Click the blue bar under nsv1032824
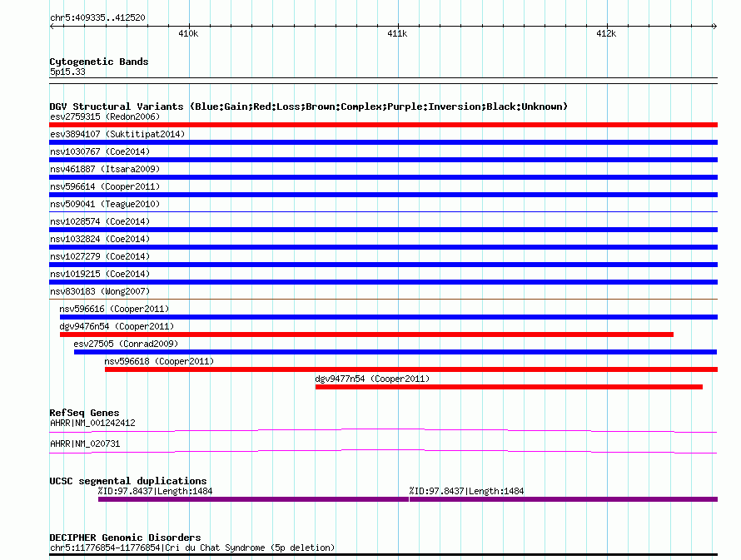This screenshot has height=560, width=741. pos(383,247)
